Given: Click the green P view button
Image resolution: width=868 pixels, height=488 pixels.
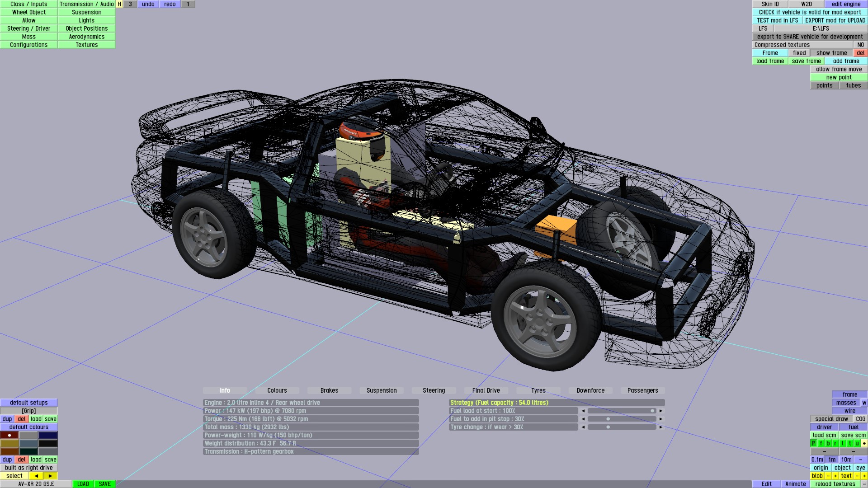Looking at the screenshot, I should [x=814, y=443].
